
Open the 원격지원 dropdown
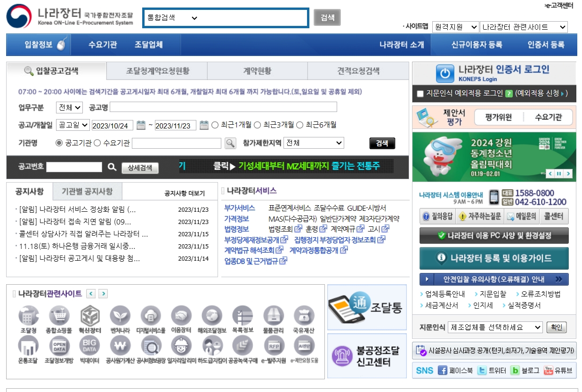[x=455, y=27]
